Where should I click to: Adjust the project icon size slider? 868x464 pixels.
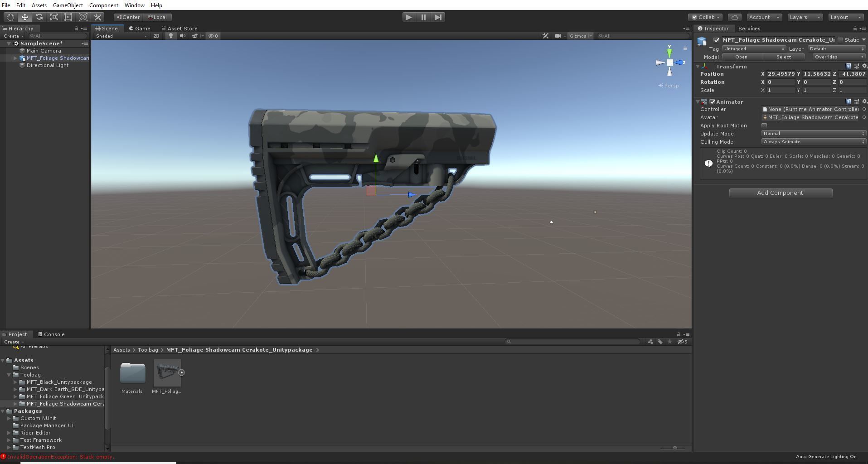coord(674,448)
